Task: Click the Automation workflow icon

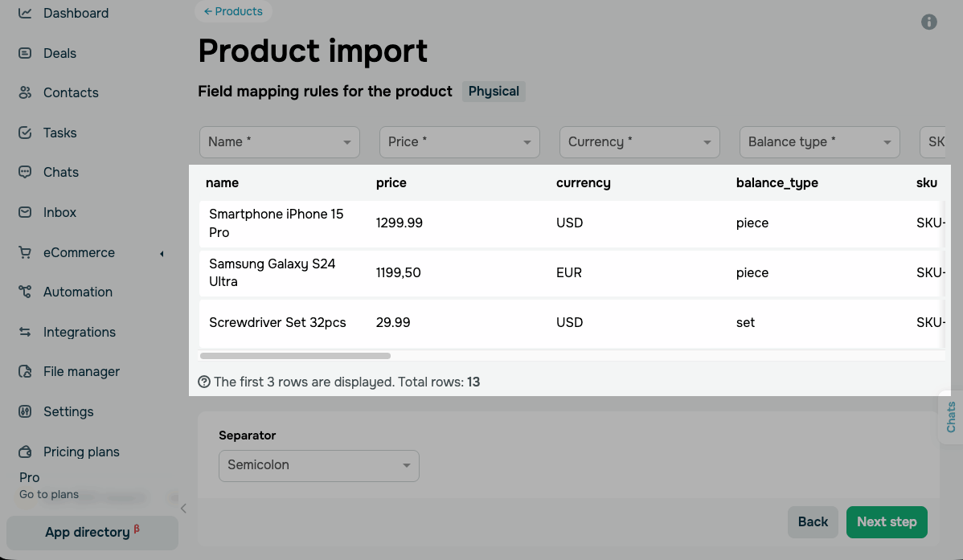Action: 25,292
